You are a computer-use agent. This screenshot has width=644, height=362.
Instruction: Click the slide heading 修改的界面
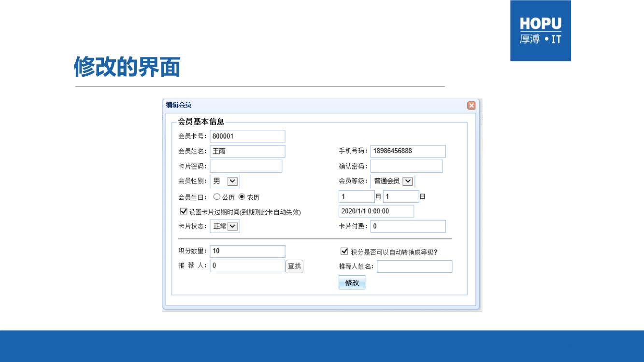pos(127,67)
